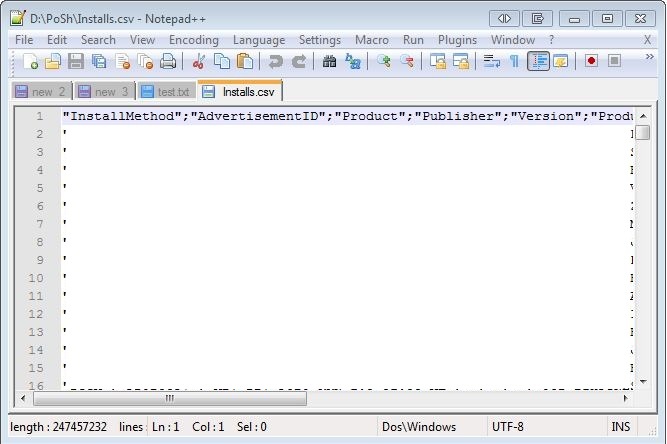Click the title bar second extra button
Image resolution: width=667 pixels, height=444 pixels.
(x=537, y=19)
